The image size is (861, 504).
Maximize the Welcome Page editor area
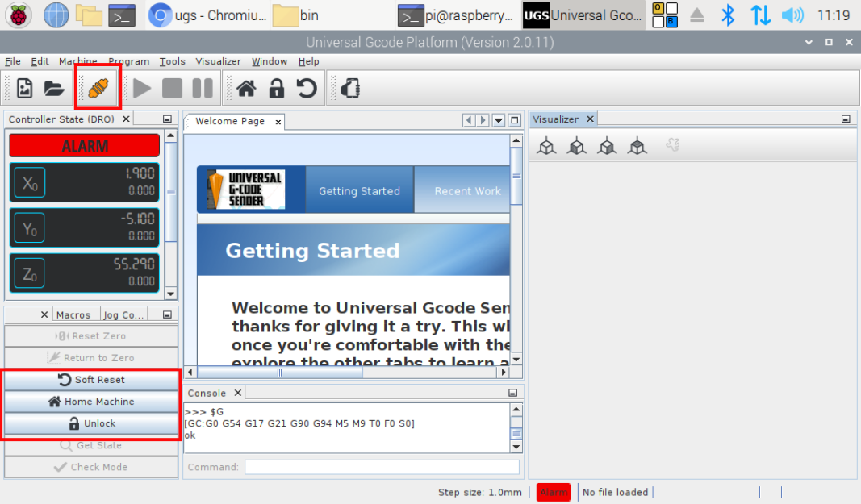click(x=515, y=120)
